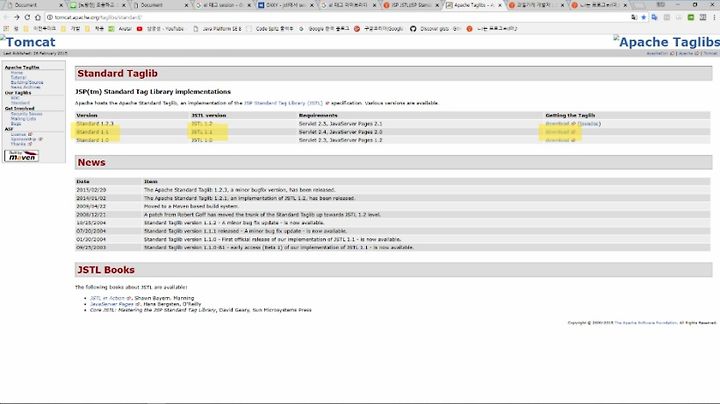Open The Apache Software Foundation footer link
This screenshot has width=720, height=404.
click(646, 323)
